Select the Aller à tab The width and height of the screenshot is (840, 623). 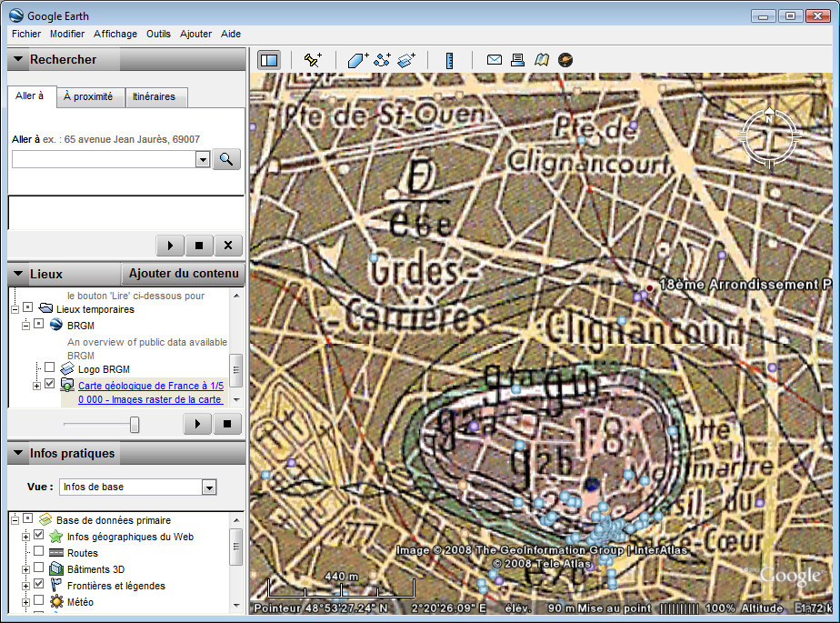[x=32, y=96]
